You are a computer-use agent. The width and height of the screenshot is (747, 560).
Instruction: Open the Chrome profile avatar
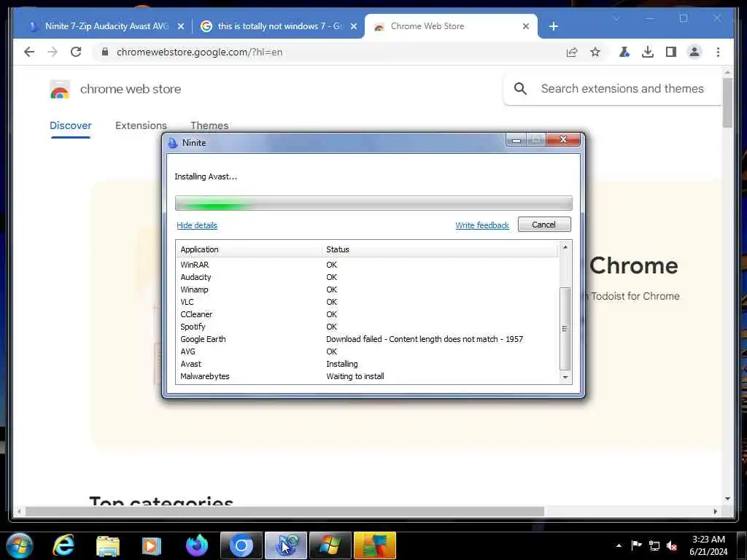coord(694,52)
